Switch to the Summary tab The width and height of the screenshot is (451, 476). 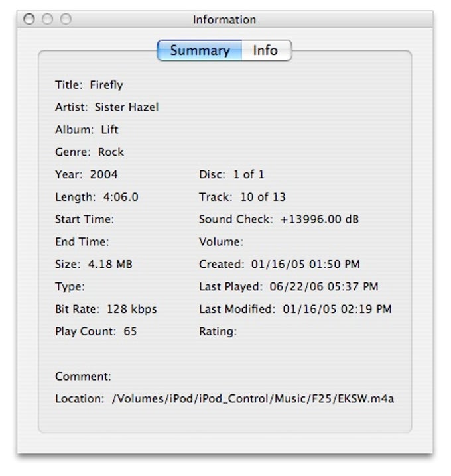pyautogui.click(x=200, y=50)
